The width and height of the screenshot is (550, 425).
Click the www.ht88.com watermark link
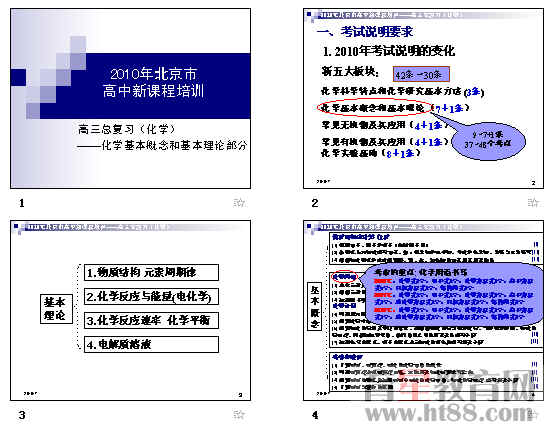tap(448, 412)
